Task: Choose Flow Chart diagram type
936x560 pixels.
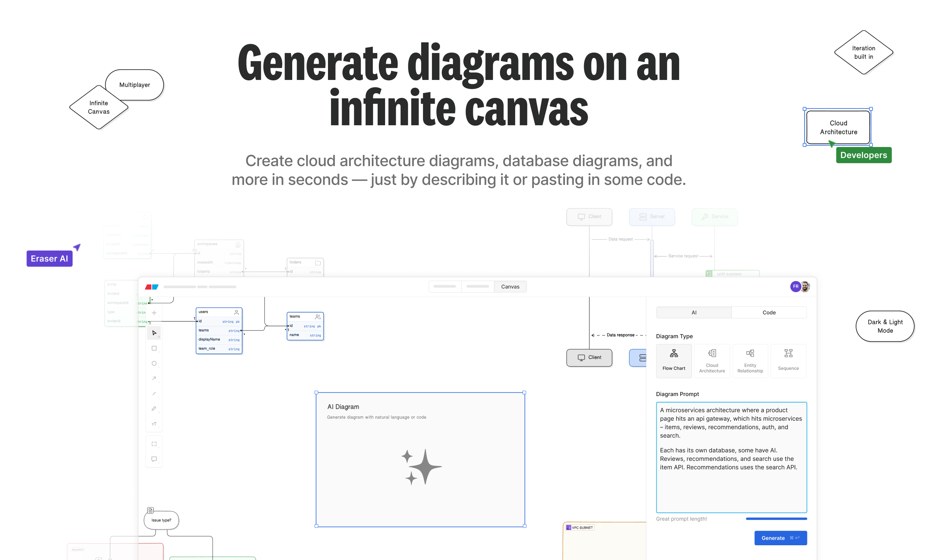Action: (x=674, y=361)
